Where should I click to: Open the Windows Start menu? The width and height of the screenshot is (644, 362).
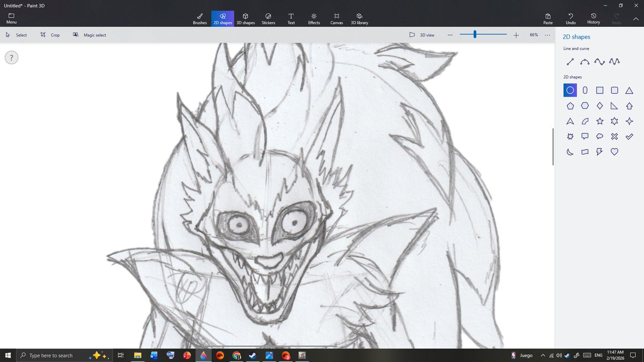coord(8,355)
